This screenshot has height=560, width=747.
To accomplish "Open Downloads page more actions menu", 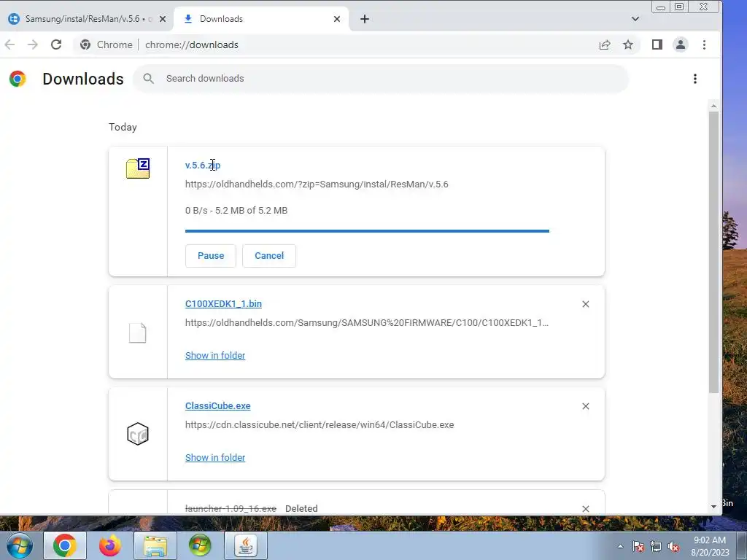I will point(695,79).
